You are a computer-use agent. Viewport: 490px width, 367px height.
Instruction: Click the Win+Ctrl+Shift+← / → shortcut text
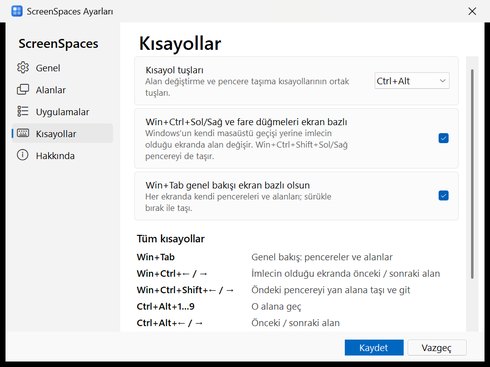tap(185, 290)
